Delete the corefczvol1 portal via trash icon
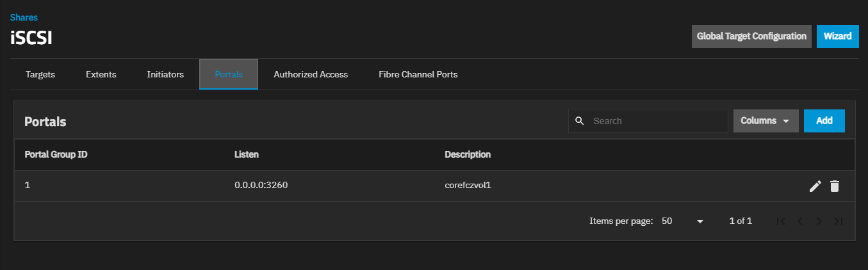The width and height of the screenshot is (868, 270). pos(834,186)
